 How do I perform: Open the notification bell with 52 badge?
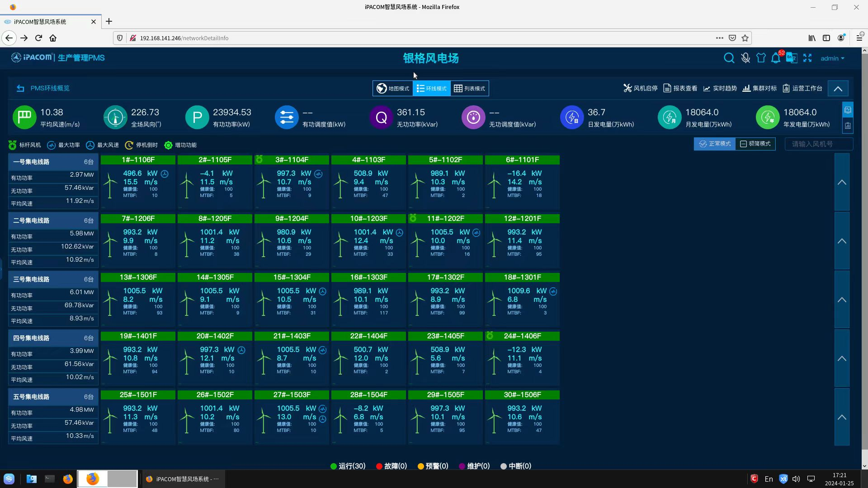(x=776, y=58)
